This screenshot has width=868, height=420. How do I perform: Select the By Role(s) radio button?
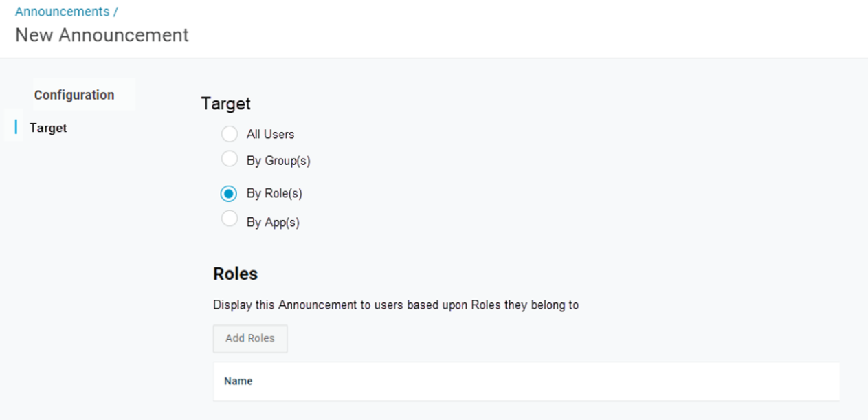point(230,194)
